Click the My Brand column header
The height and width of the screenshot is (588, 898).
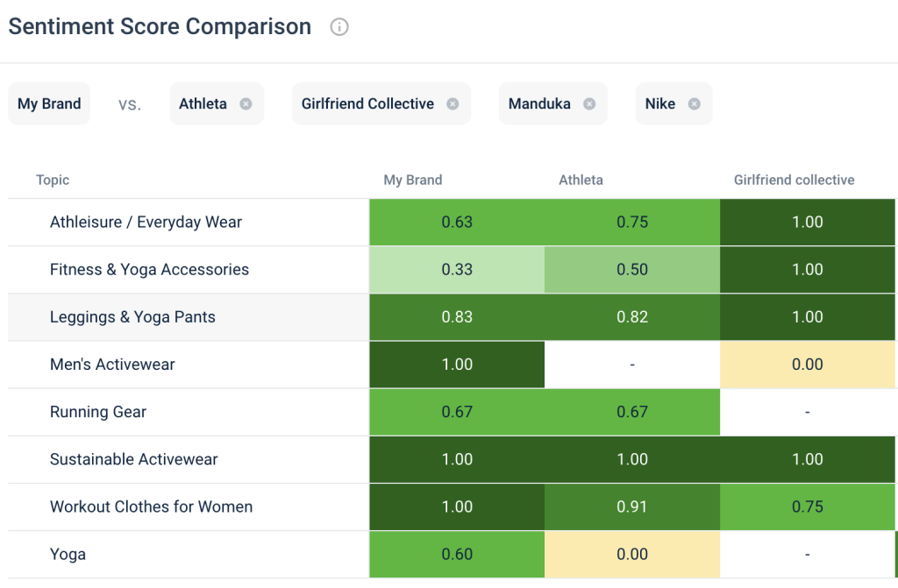(412, 180)
